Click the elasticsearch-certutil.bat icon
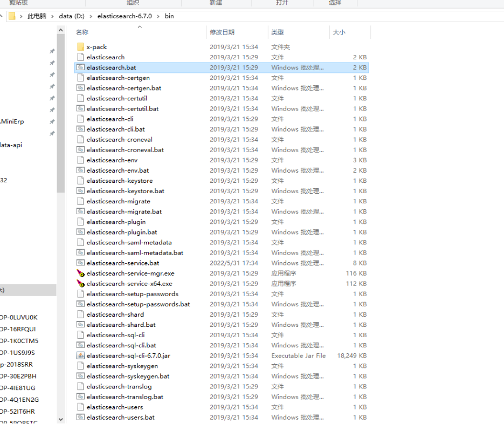 [81, 109]
